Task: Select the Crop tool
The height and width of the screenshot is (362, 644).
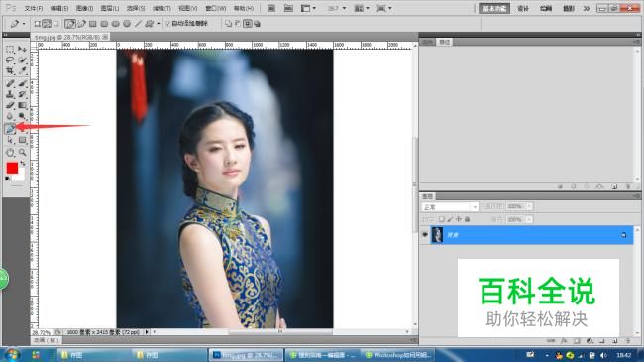Action: [10, 70]
